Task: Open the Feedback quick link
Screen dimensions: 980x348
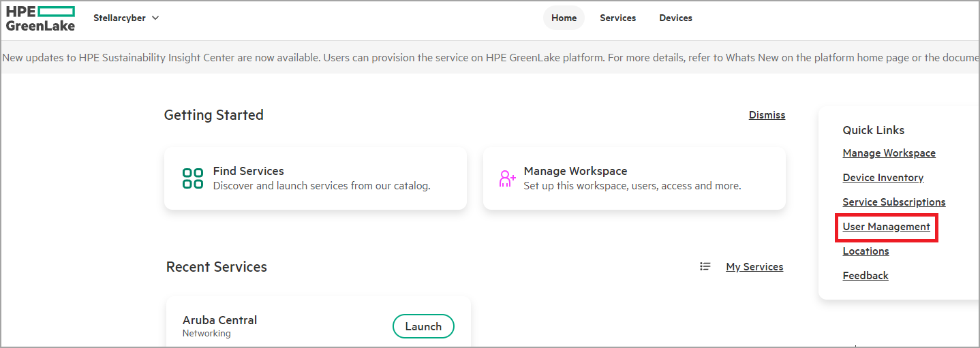Action: [866, 276]
